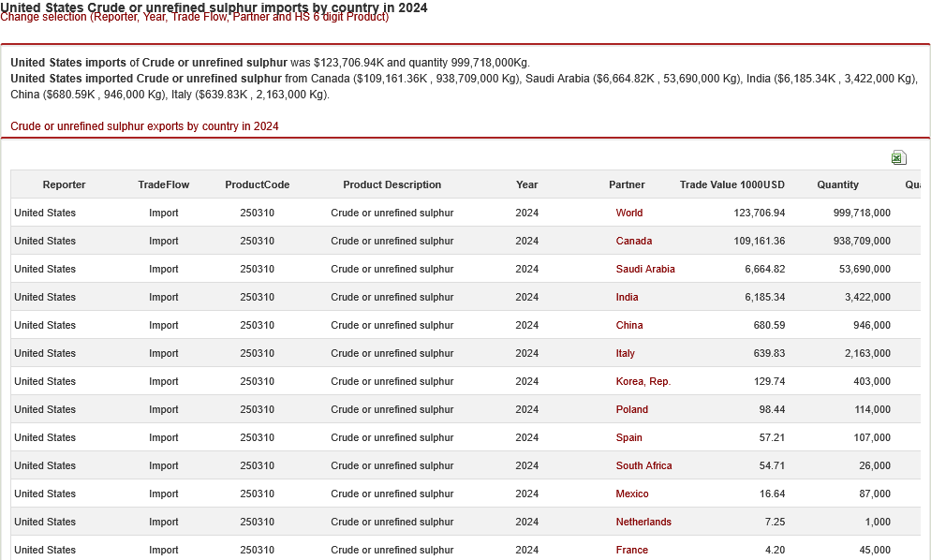931x560 pixels.
Task: Open the Saudi Arabia partner link
Action: coord(644,269)
